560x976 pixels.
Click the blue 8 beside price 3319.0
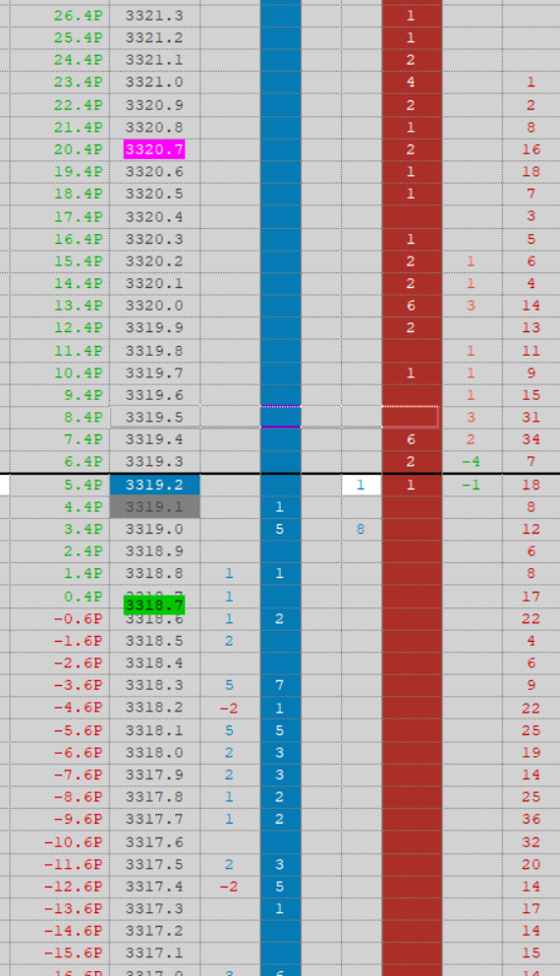tap(361, 529)
